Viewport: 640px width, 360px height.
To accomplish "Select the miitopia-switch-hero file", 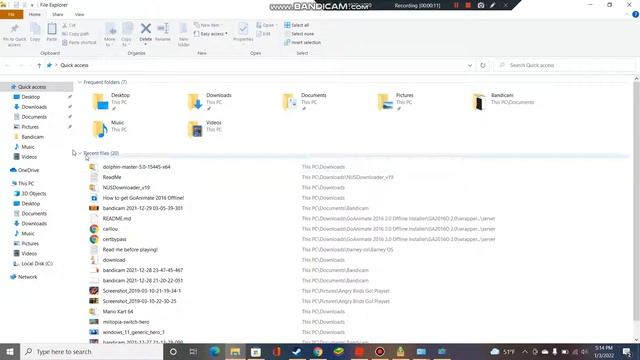I will click(x=126, y=322).
